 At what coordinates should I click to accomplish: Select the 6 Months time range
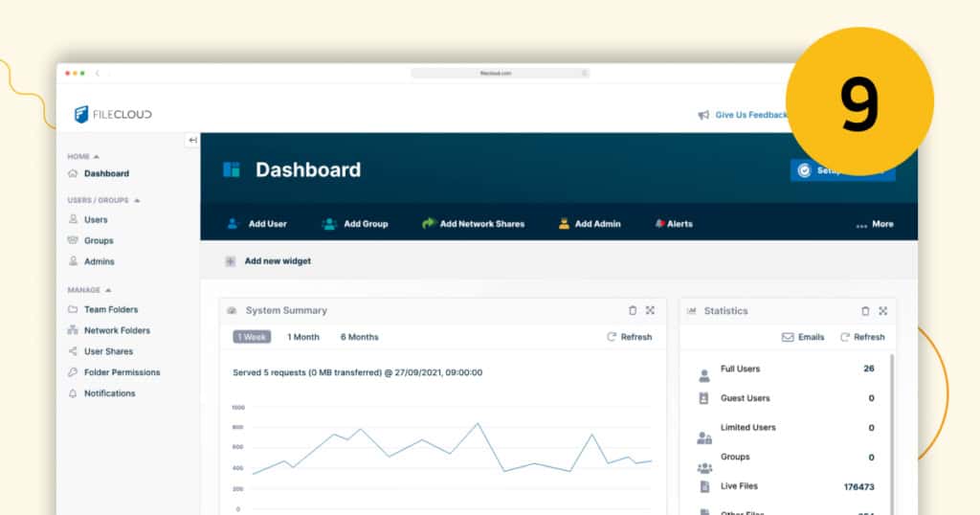(x=359, y=337)
